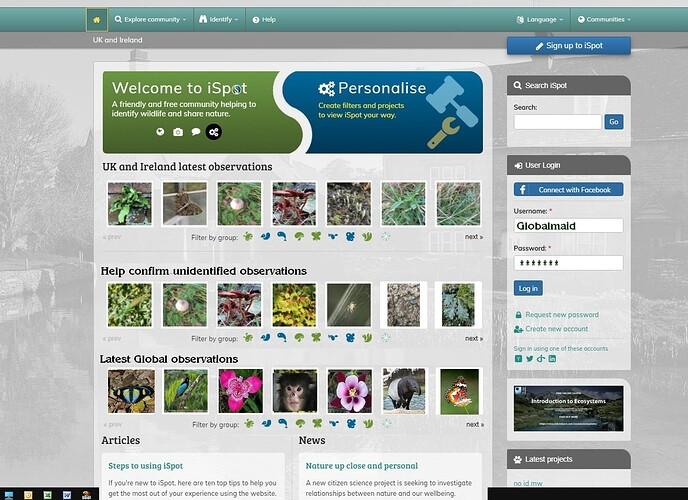The height and width of the screenshot is (500, 688).
Task: Select the speech bubble slide icon in the welcome banner
Action: (196, 132)
